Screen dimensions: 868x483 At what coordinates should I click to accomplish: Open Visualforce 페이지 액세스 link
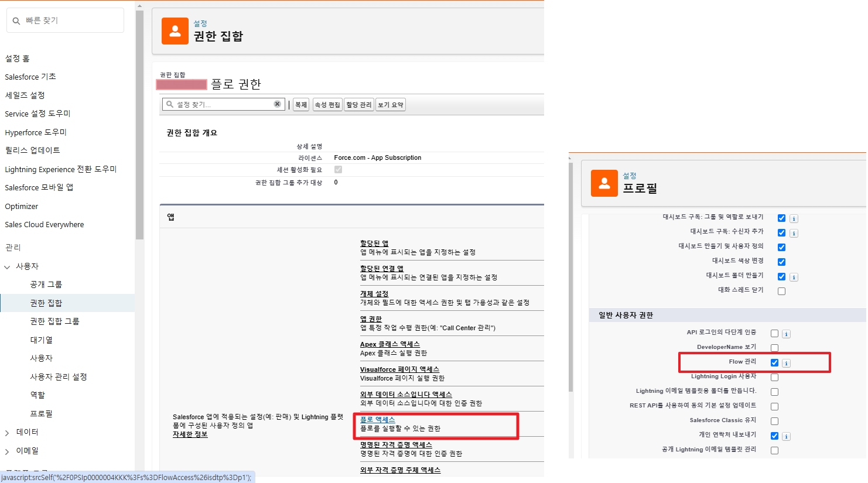399,369
